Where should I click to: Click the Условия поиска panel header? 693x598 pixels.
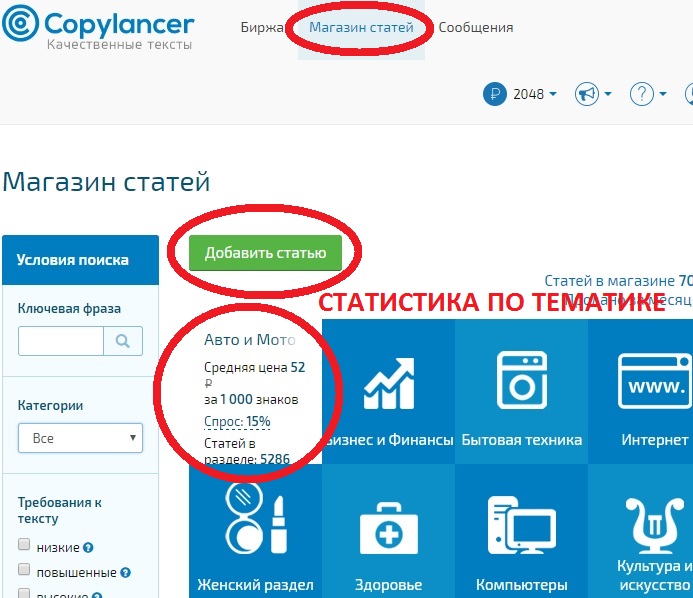(x=80, y=260)
